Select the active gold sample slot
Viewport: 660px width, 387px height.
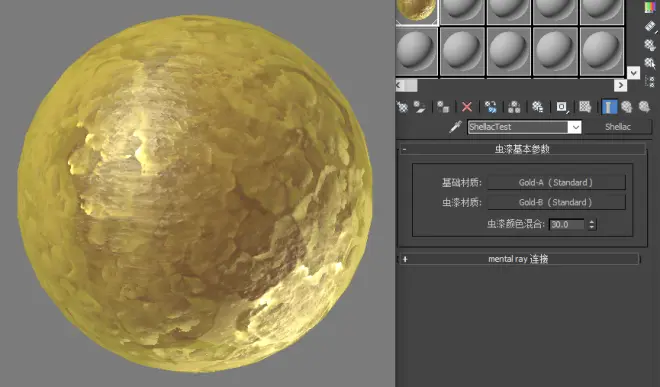417,12
